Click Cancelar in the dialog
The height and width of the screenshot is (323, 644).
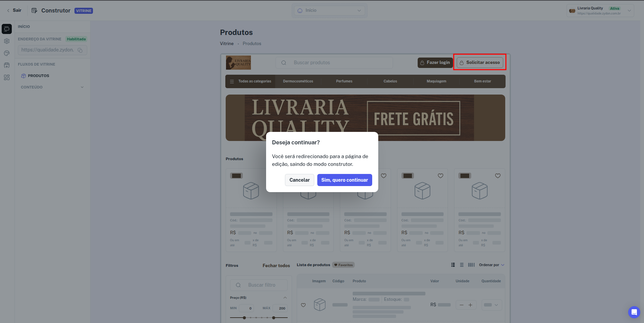tap(299, 180)
